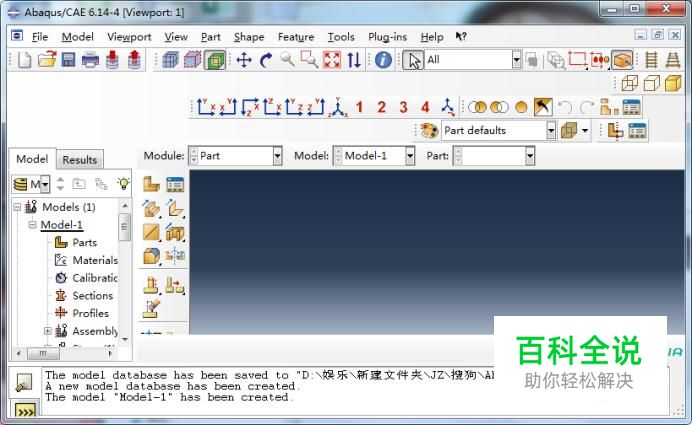Select Parts in the model tree
This screenshot has width=692, height=425.
point(84,242)
